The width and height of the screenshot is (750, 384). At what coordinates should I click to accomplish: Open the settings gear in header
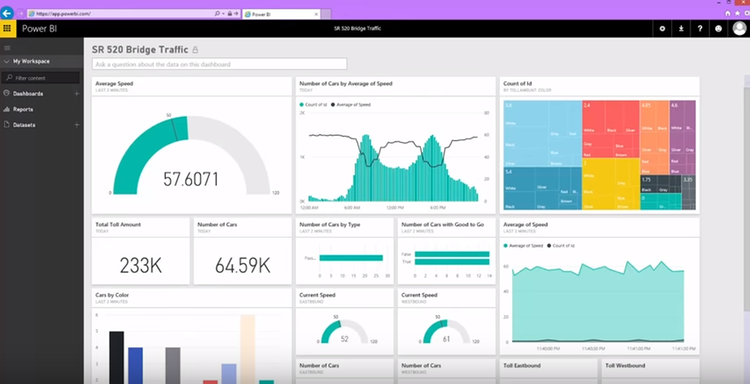[662, 29]
